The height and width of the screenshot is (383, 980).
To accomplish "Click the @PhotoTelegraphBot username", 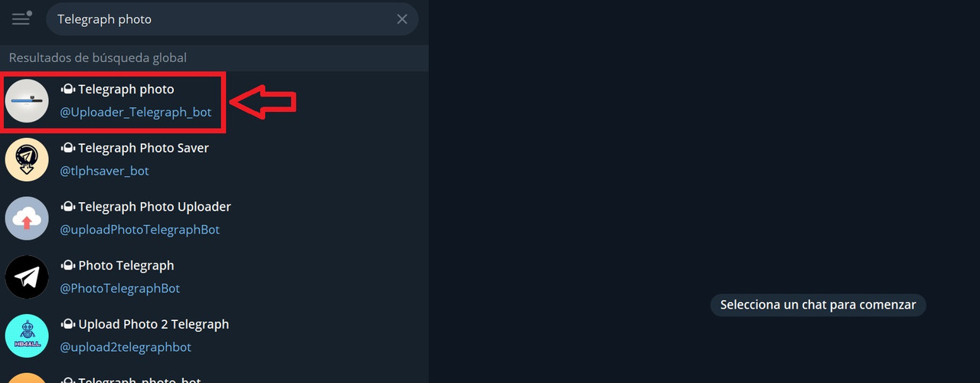I will (x=119, y=288).
